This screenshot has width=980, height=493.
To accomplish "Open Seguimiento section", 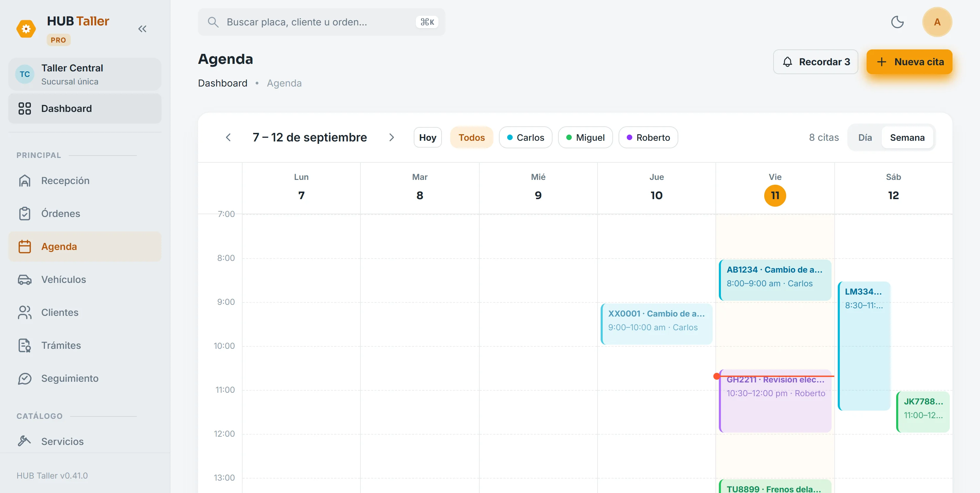I will [x=85, y=378].
